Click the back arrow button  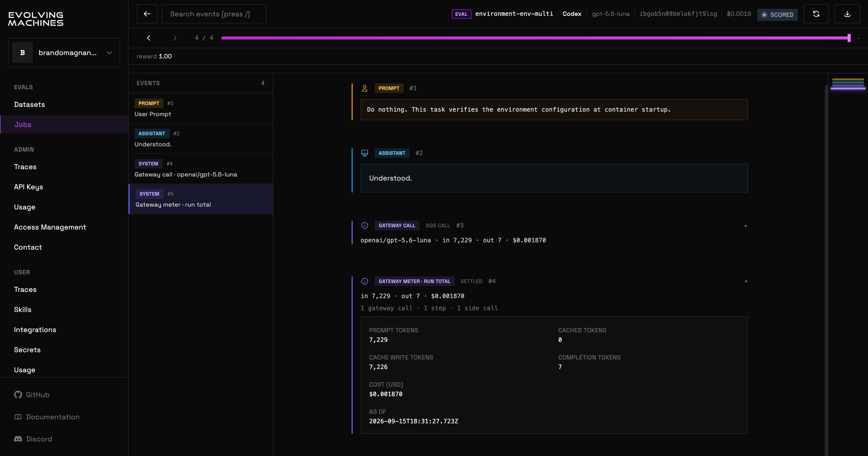tap(147, 14)
